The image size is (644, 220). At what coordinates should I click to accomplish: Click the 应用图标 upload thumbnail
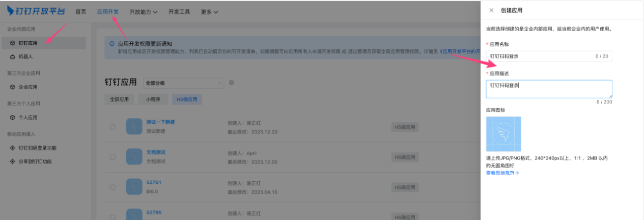tap(504, 134)
